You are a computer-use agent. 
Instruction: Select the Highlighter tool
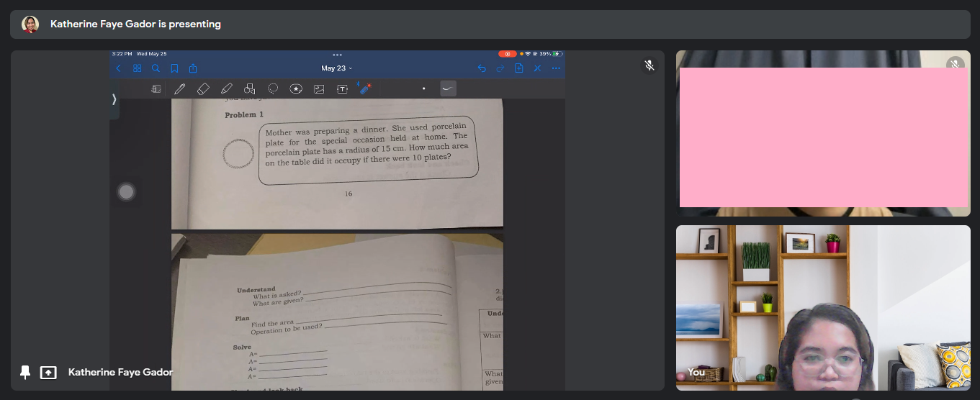pos(226,88)
